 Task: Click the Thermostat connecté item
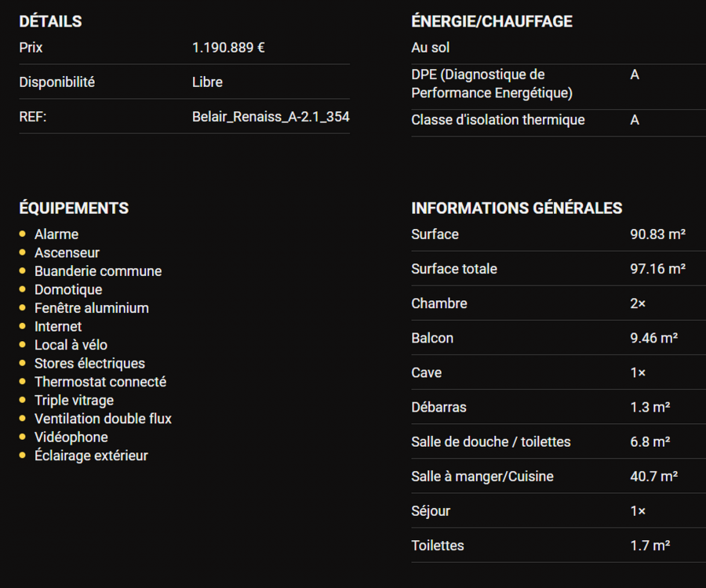(100, 382)
